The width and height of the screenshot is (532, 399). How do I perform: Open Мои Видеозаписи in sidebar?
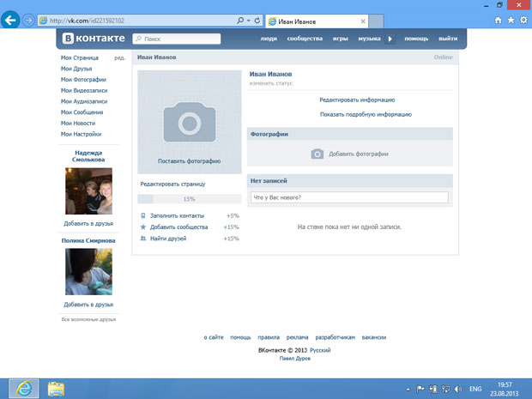[84, 90]
